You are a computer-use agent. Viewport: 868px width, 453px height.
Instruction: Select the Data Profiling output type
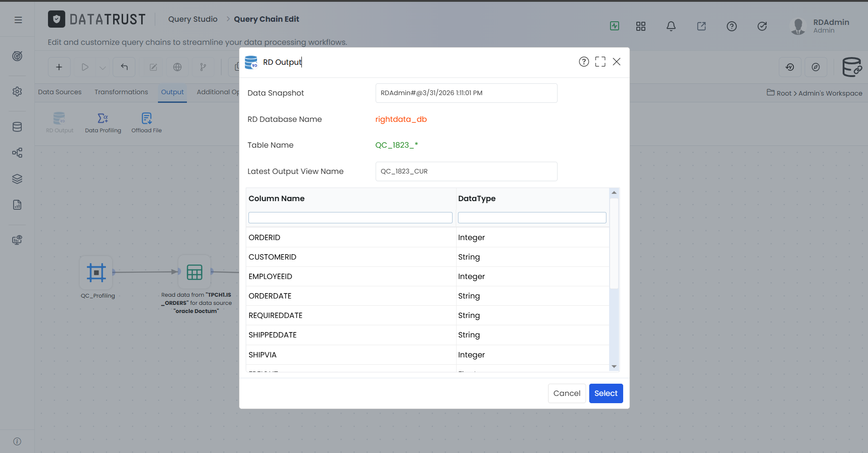pos(103,122)
